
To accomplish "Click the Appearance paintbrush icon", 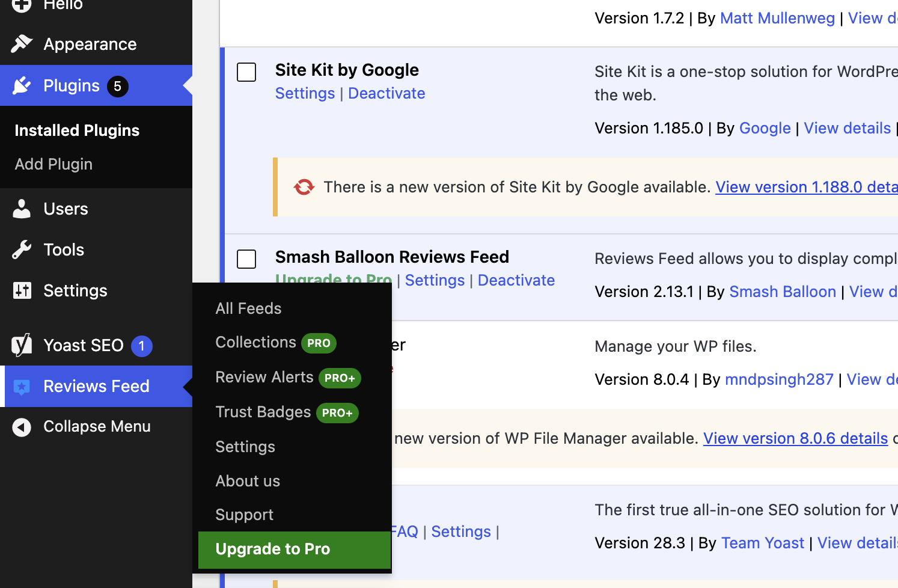I will pyautogui.click(x=22, y=44).
